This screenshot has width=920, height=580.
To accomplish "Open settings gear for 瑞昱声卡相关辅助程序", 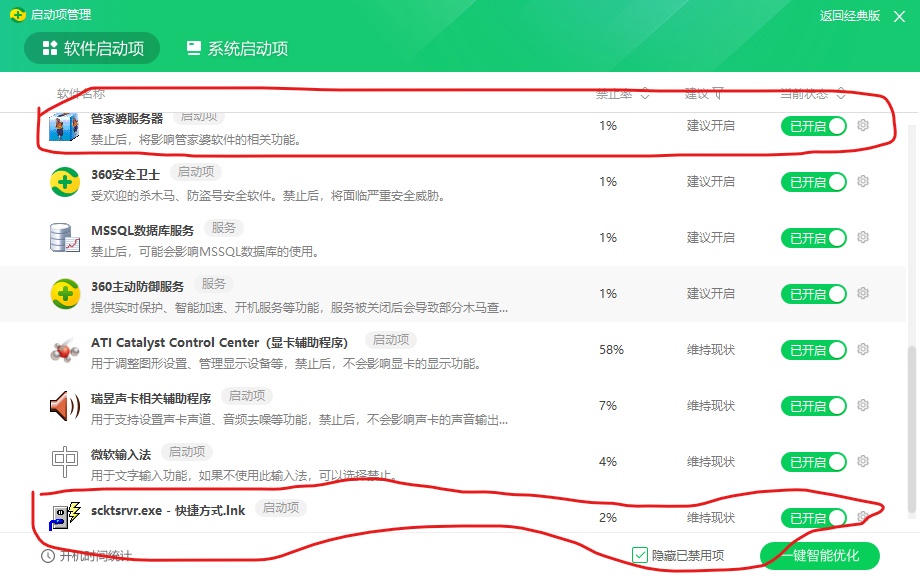I will point(862,405).
